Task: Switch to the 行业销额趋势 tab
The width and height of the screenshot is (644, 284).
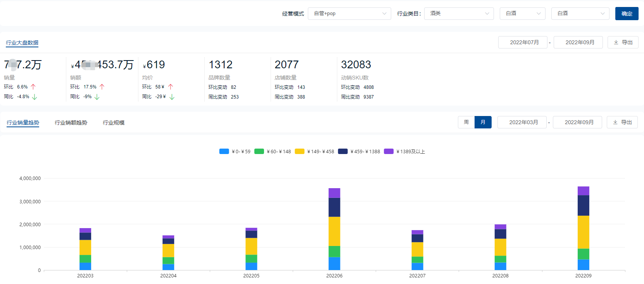Action: click(x=71, y=123)
